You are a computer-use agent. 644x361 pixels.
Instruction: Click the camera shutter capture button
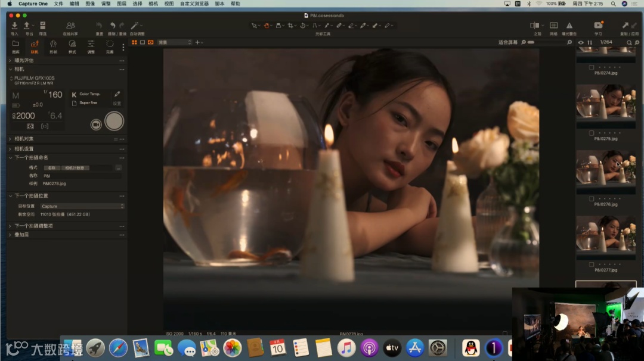[x=114, y=121]
